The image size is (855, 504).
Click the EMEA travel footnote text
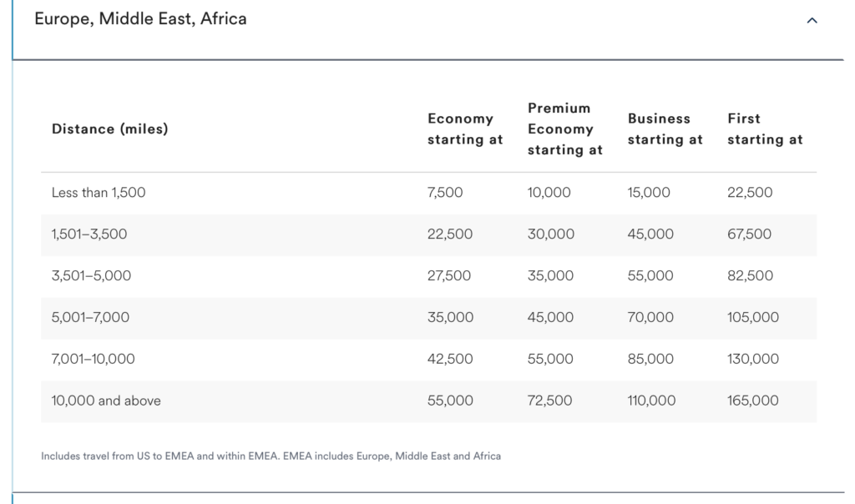(x=271, y=456)
